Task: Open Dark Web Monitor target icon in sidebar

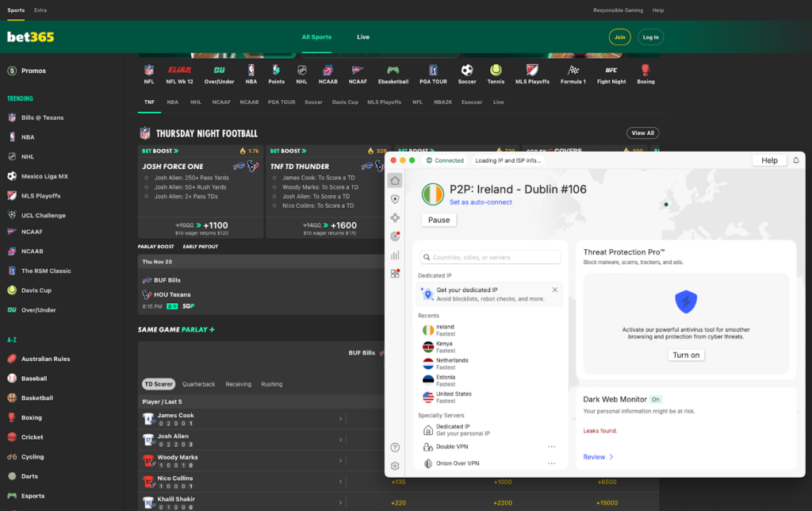Action: click(395, 236)
